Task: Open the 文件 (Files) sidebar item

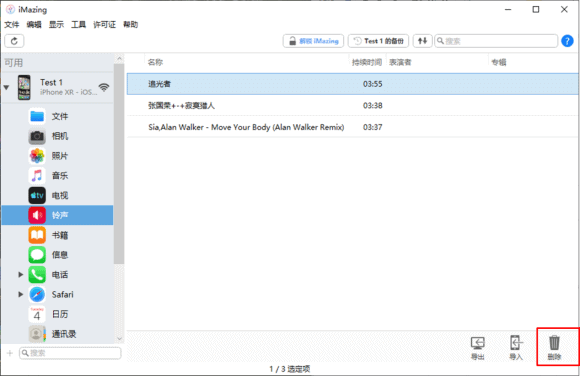Action: (57, 116)
